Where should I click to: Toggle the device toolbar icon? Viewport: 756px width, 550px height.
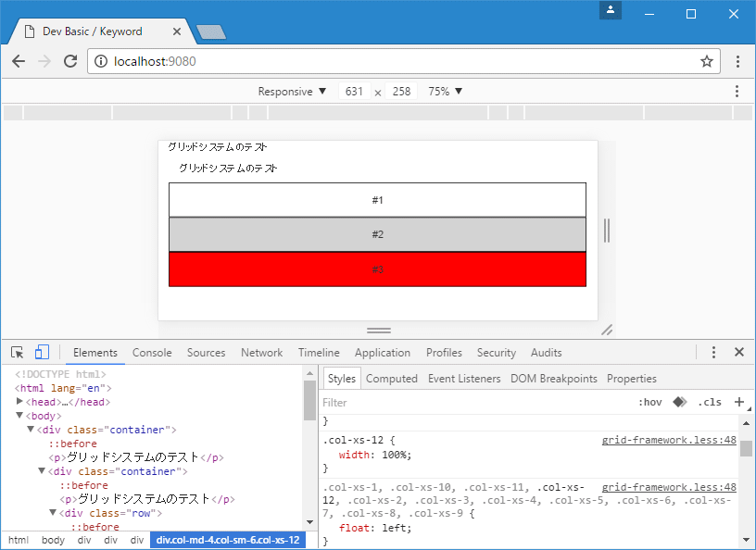[41, 353]
